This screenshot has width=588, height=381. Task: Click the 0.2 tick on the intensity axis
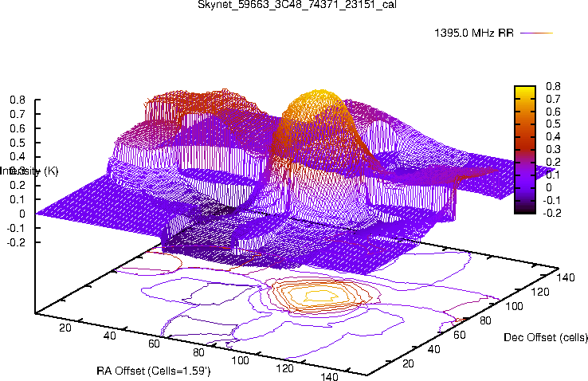coord(18,186)
